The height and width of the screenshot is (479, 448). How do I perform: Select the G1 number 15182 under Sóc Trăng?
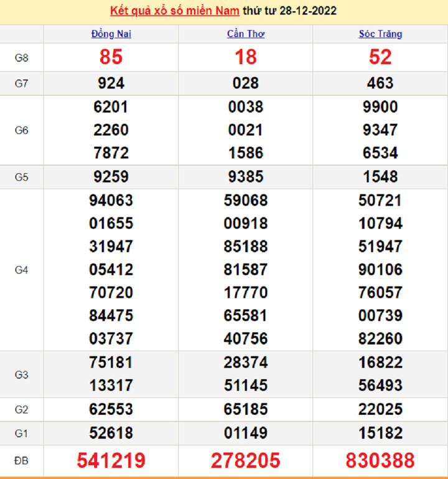(380, 432)
